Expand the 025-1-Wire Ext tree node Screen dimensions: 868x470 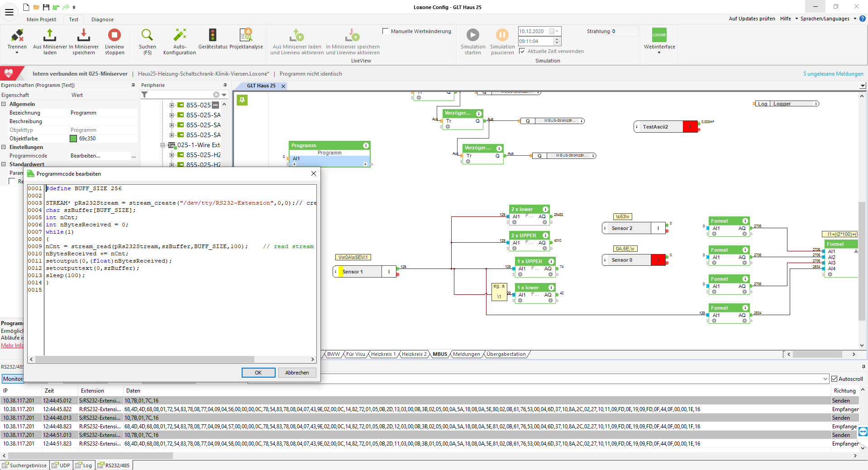pyautogui.click(x=162, y=145)
